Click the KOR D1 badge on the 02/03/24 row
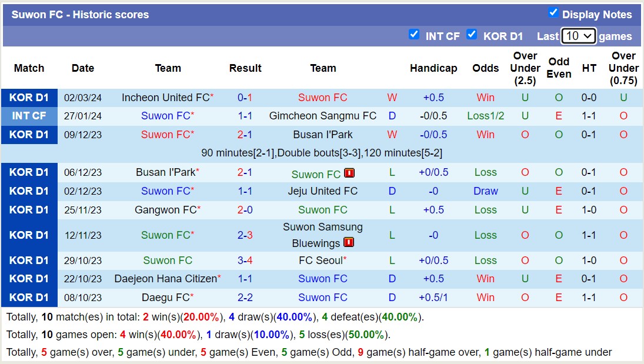644x364 pixels. point(29,98)
